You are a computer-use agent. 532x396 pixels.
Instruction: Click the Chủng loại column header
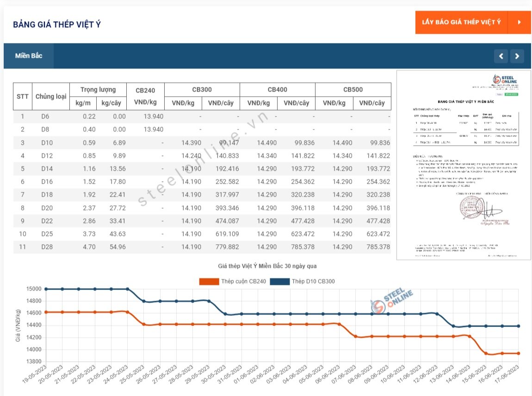point(51,96)
